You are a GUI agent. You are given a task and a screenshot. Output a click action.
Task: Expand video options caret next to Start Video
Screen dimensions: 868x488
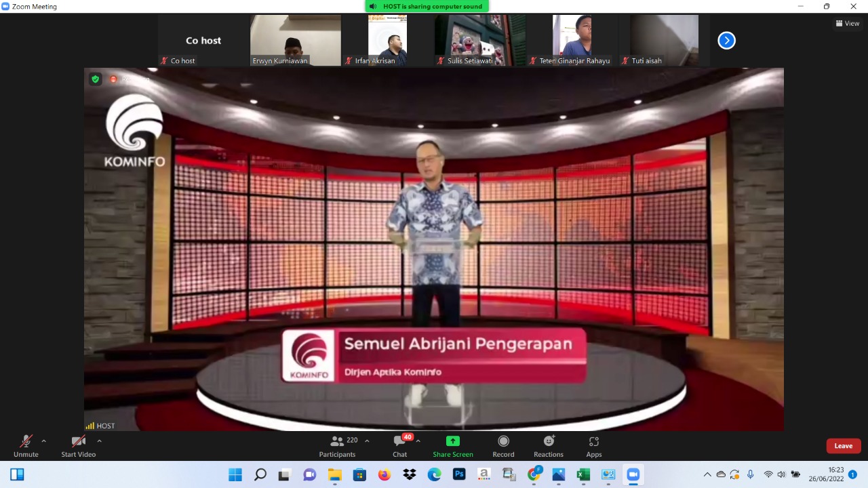point(100,441)
